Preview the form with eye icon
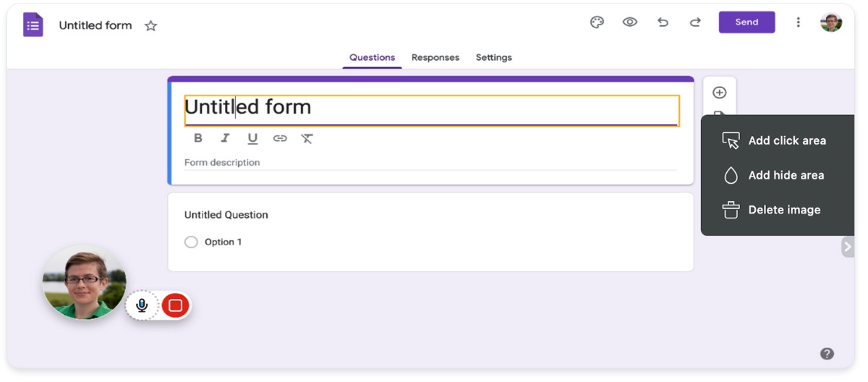Screen dimensions: 868x382 [630, 22]
